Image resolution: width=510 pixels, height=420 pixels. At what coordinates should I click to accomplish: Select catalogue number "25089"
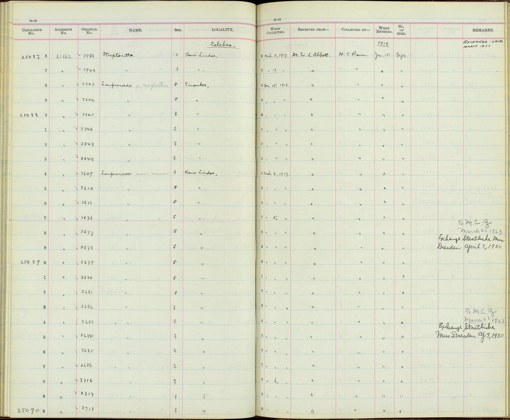pos(30,262)
